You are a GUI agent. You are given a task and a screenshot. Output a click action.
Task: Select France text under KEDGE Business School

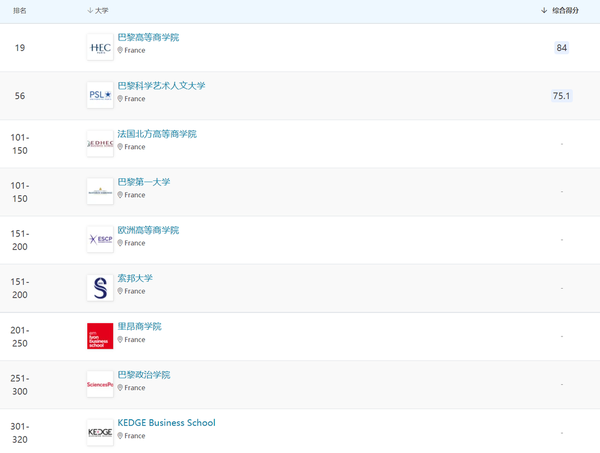[x=135, y=436]
